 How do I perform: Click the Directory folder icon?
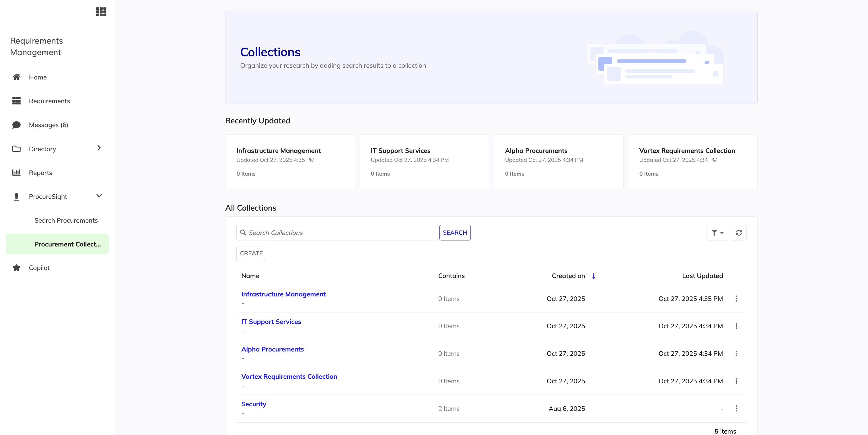(16, 149)
